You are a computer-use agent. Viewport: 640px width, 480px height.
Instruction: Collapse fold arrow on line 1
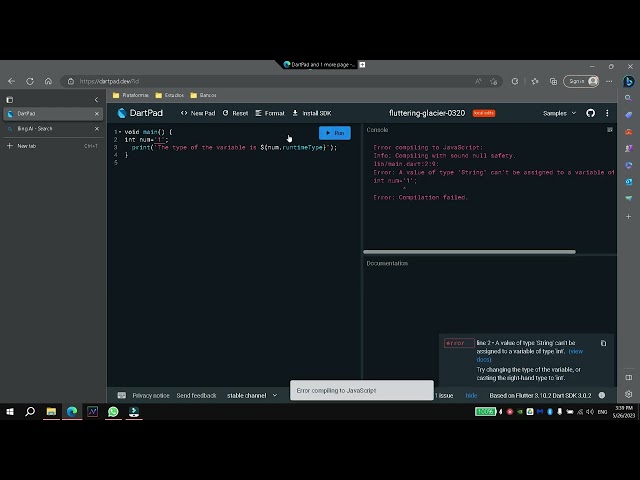pos(120,132)
